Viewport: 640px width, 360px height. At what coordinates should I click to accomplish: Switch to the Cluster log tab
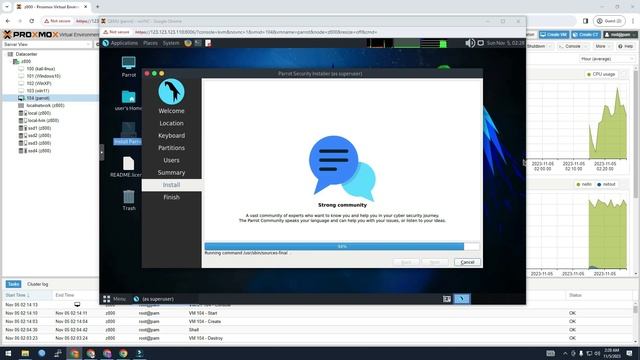[38, 284]
